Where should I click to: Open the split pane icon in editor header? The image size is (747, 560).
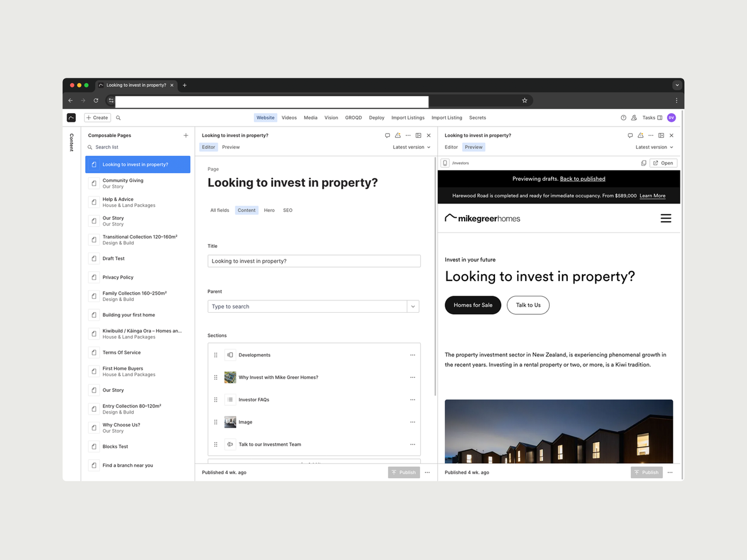click(418, 135)
